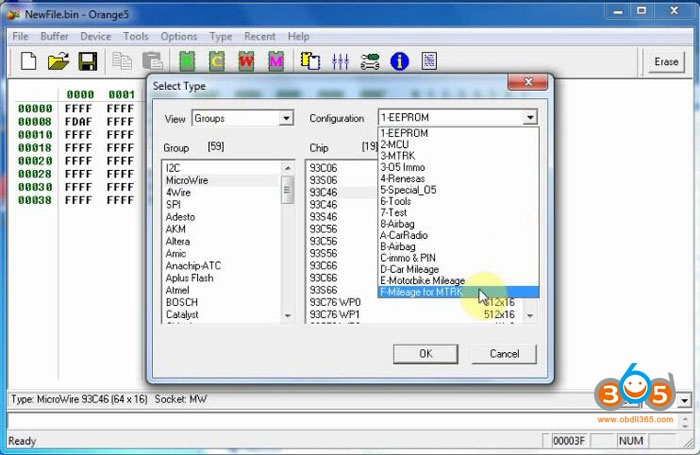The width and height of the screenshot is (700, 455).
Task: Select 2-MCU configuration option
Action: [x=458, y=144]
